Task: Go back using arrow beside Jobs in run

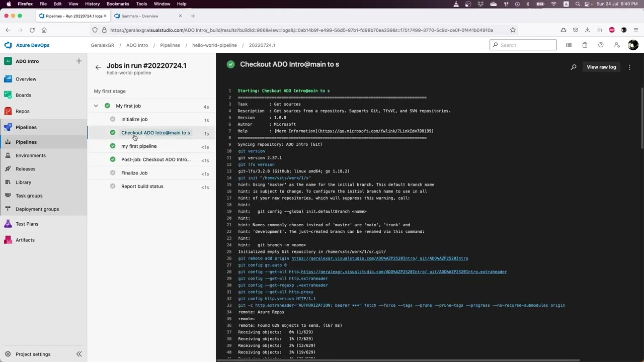Action: click(98, 67)
